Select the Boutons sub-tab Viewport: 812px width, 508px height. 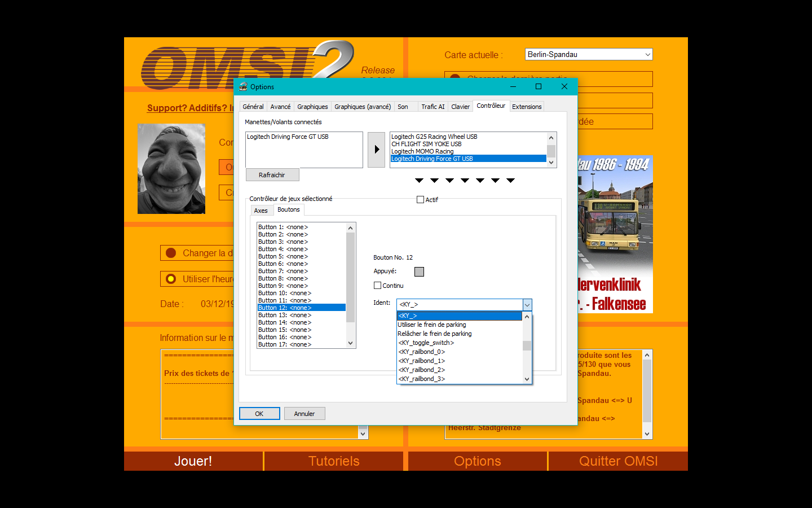coord(289,209)
